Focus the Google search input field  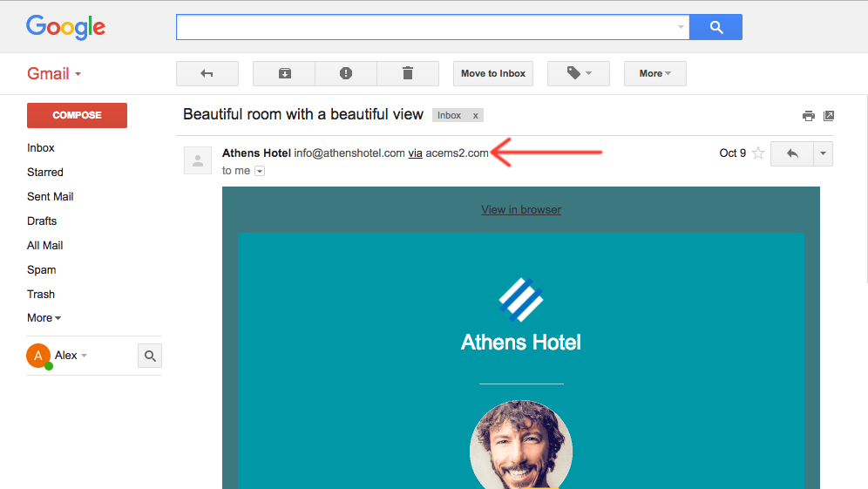pyautogui.click(x=427, y=27)
